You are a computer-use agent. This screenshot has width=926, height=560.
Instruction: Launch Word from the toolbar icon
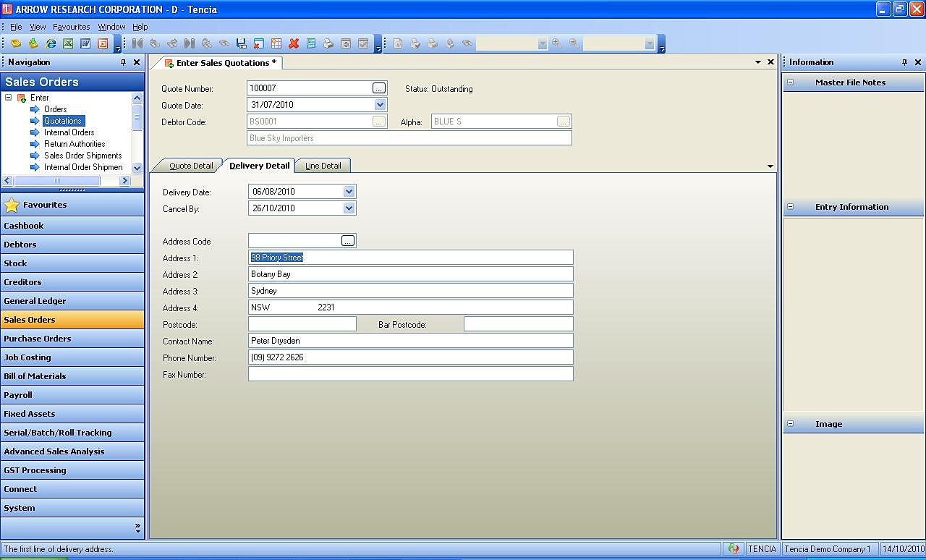click(x=85, y=43)
